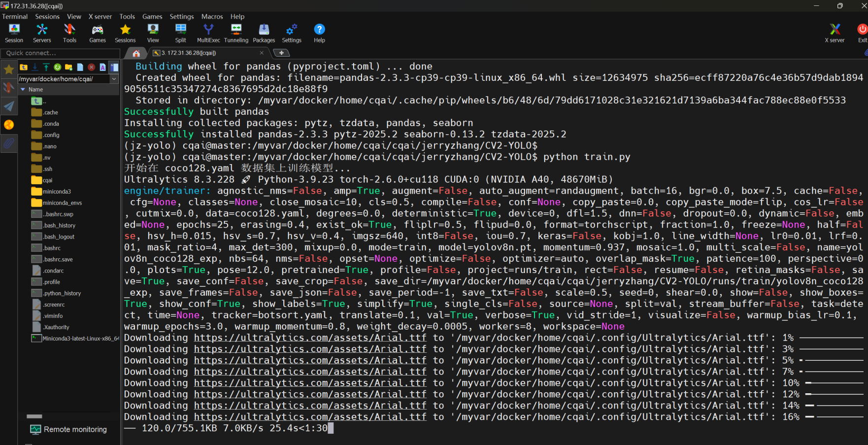Open the MultiExec toolbar button
868x445 pixels.
pyautogui.click(x=208, y=33)
